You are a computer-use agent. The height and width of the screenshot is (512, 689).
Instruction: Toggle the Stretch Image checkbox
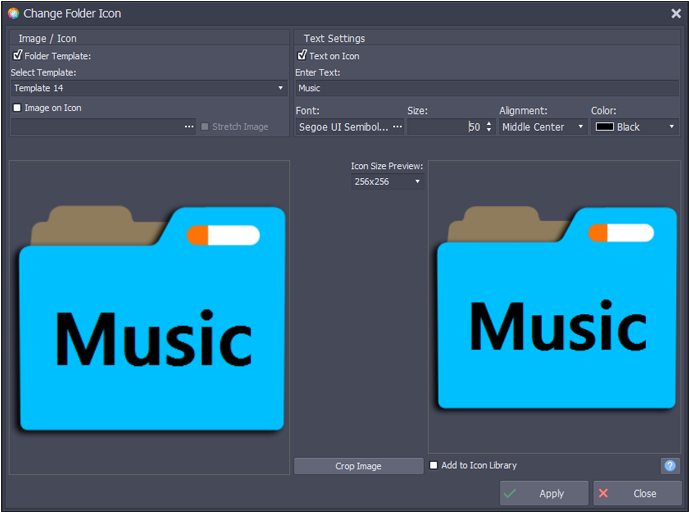click(x=205, y=127)
